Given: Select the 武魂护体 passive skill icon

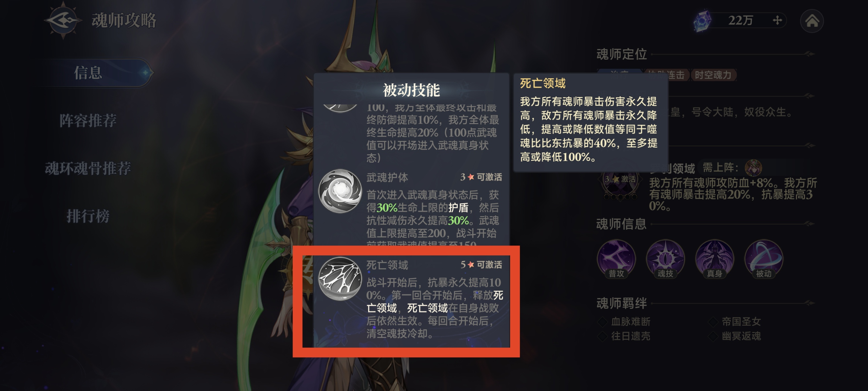Looking at the screenshot, I should pos(340,191).
